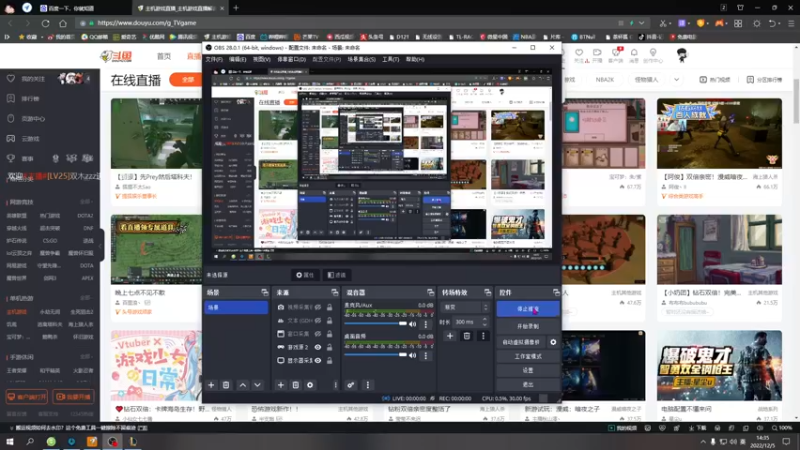
Task: Expand the Douyu category tags chevron
Action: click(677, 80)
